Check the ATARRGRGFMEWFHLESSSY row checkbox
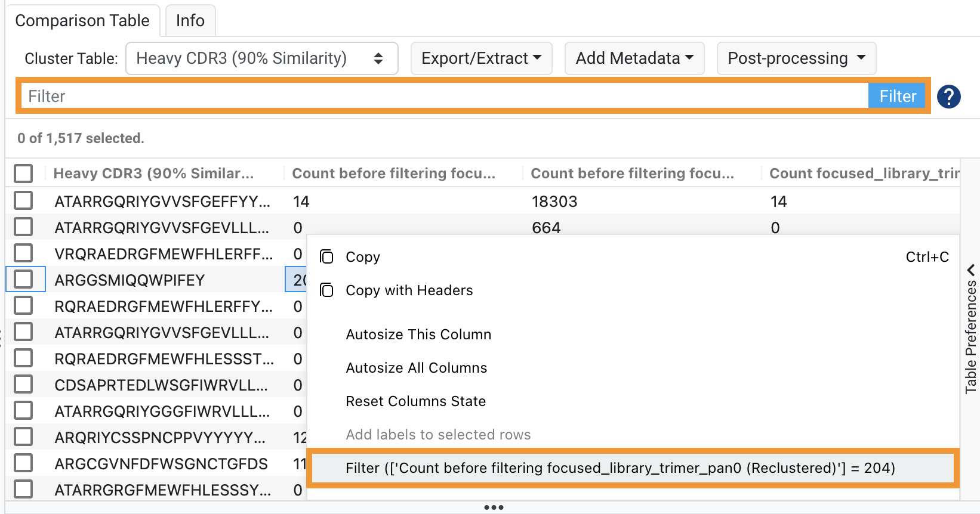980x514 pixels. pyautogui.click(x=23, y=489)
